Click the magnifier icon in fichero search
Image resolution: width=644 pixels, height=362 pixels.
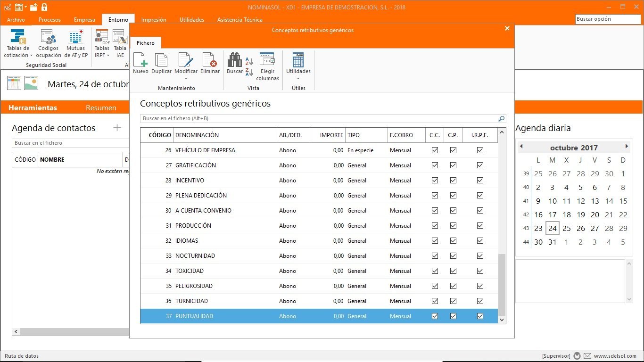click(x=501, y=119)
